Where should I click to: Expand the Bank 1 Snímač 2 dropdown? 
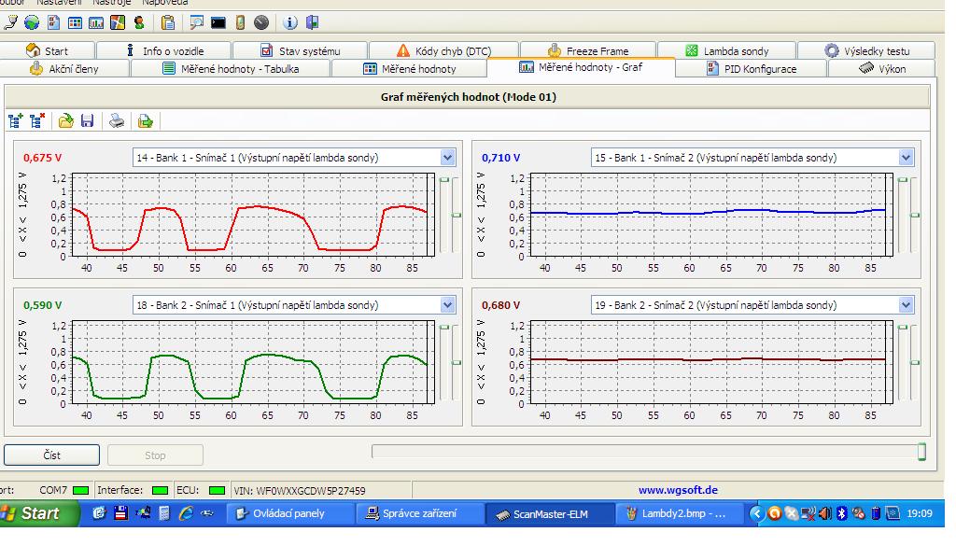(906, 158)
